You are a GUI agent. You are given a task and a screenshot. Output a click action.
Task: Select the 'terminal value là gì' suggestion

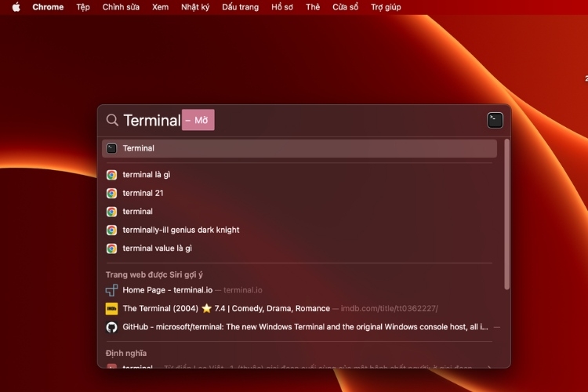(x=299, y=249)
